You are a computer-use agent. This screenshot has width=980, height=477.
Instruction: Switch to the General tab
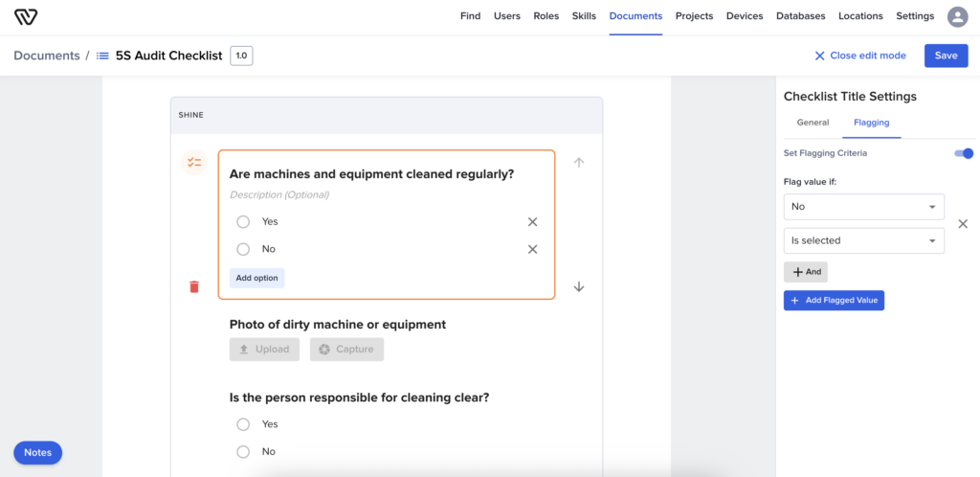[x=813, y=123]
